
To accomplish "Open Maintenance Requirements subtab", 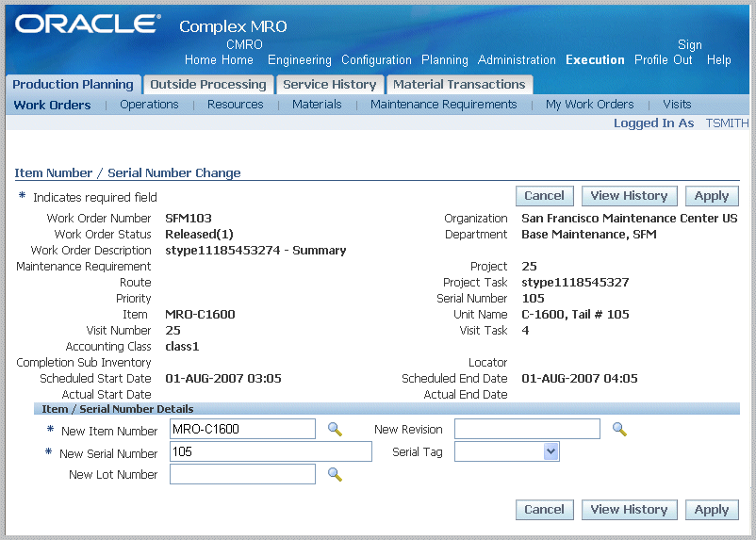I will [444, 105].
